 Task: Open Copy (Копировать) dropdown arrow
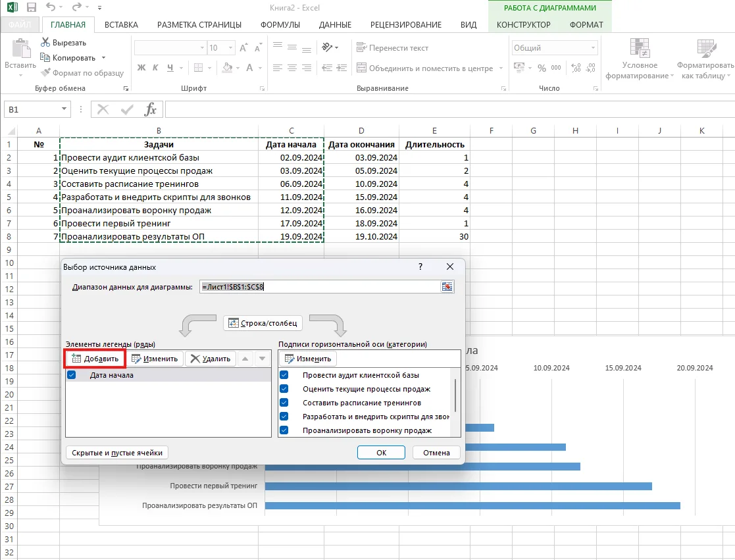click(x=103, y=58)
